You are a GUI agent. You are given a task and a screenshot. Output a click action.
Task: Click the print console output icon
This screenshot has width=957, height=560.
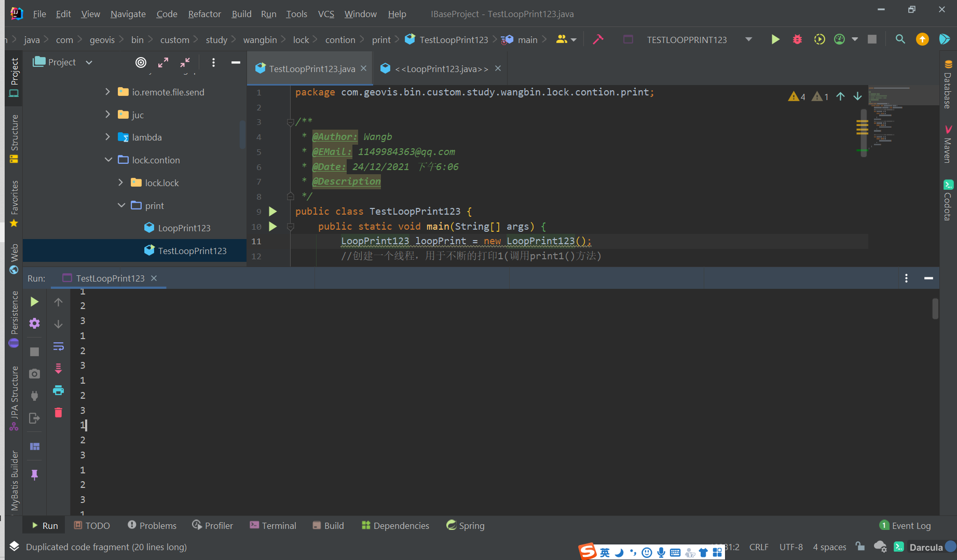tap(58, 390)
